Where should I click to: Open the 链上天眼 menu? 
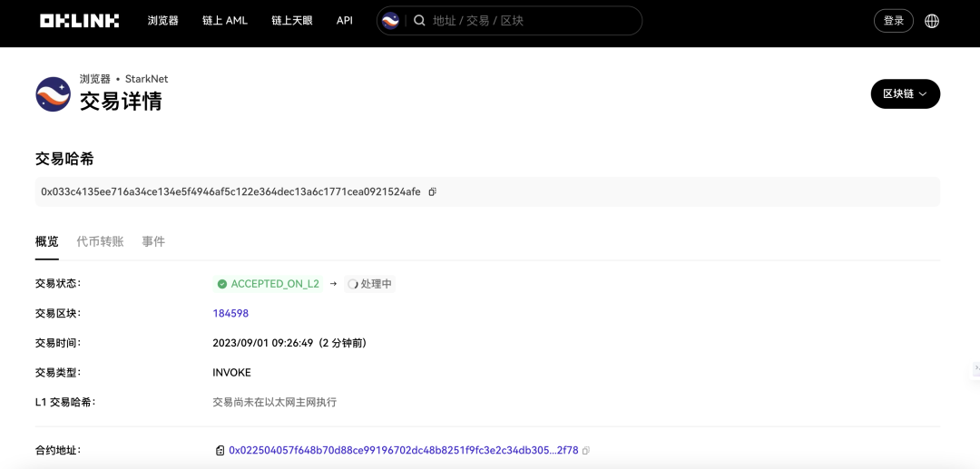pyautogui.click(x=291, y=21)
